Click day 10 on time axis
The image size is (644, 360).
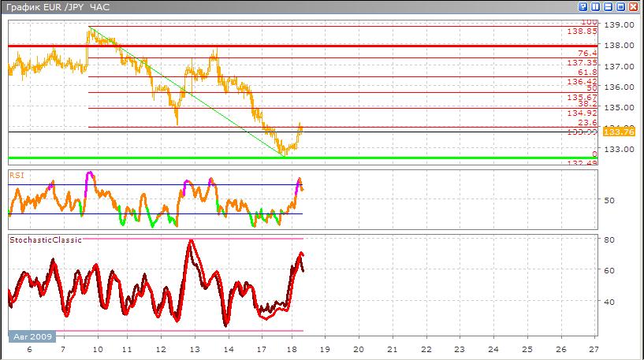click(x=97, y=347)
